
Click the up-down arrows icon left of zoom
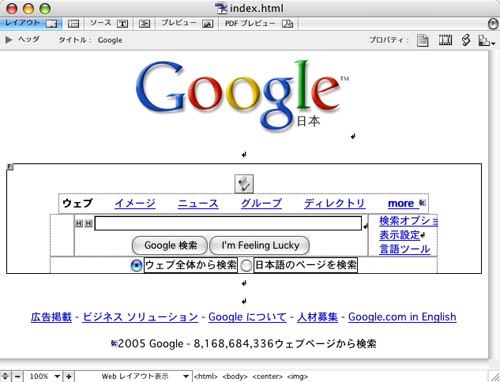[x=5, y=376]
